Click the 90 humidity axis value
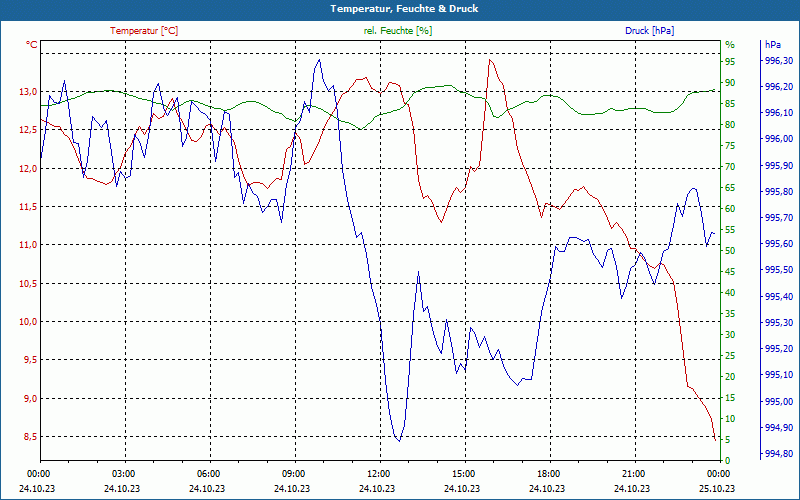 pos(730,83)
